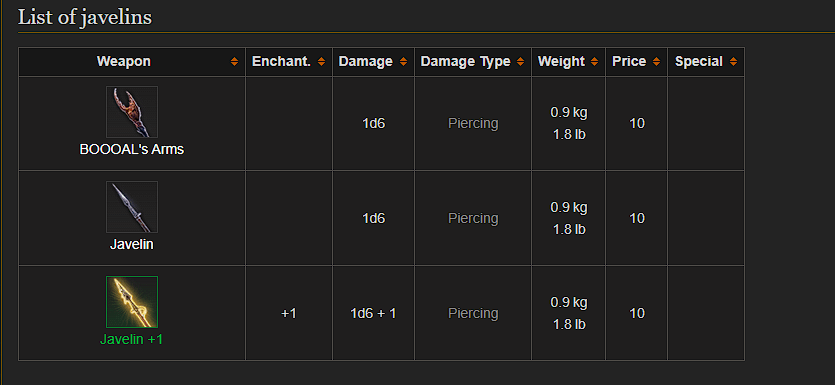Click the Damage Type header label
Image resolution: width=835 pixels, height=385 pixels.
click(x=465, y=62)
